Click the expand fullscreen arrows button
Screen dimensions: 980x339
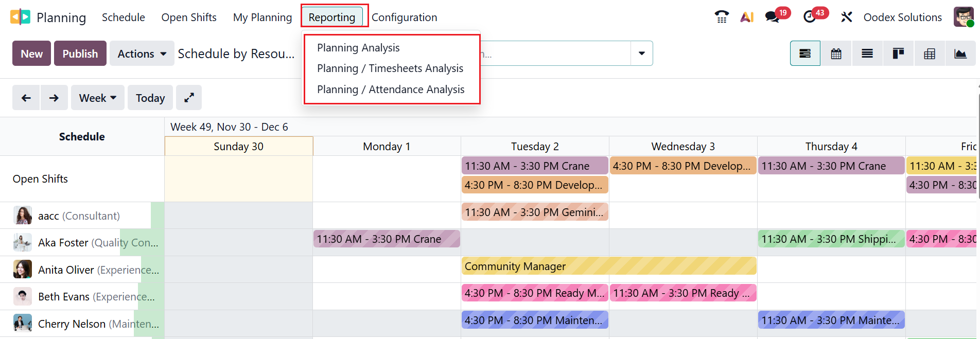[x=189, y=98]
